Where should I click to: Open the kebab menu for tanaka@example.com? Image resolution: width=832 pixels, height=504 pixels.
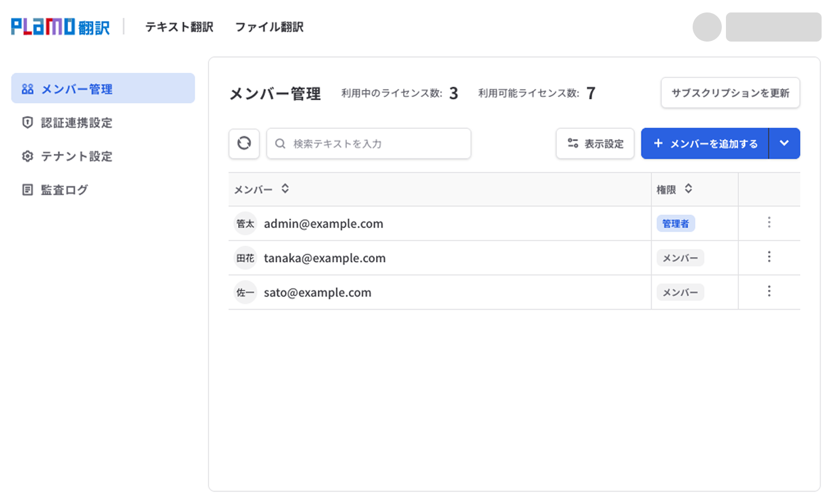coord(769,257)
